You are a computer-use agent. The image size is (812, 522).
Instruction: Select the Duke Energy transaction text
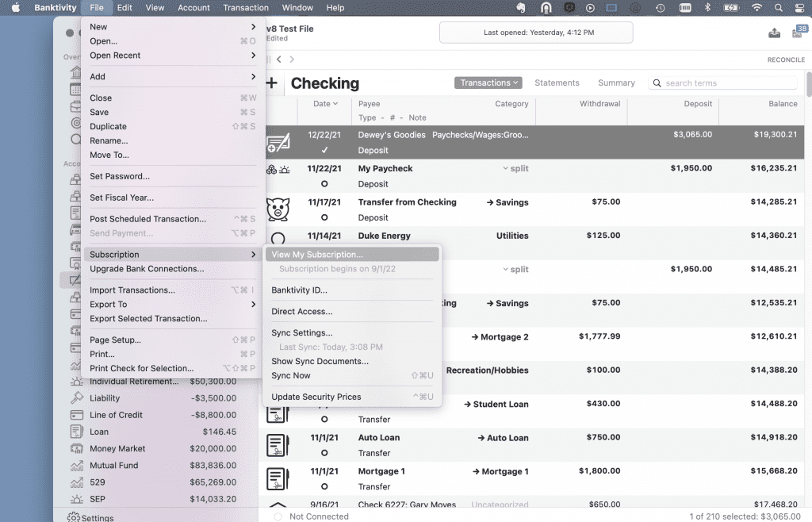[x=385, y=236]
